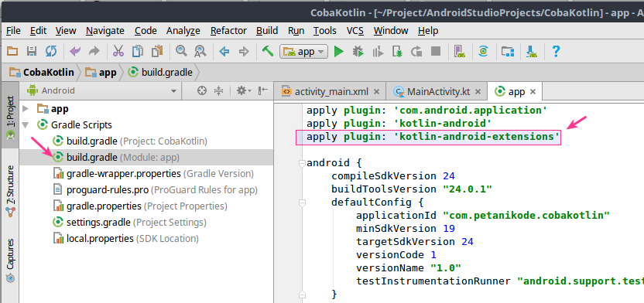Click the Copy icon in toolbar

coord(138,51)
